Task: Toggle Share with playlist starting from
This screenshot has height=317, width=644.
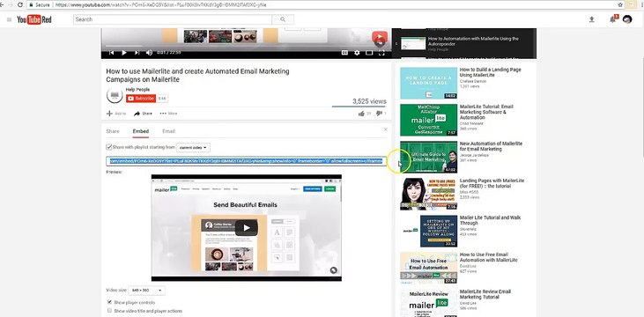Action: [109, 147]
